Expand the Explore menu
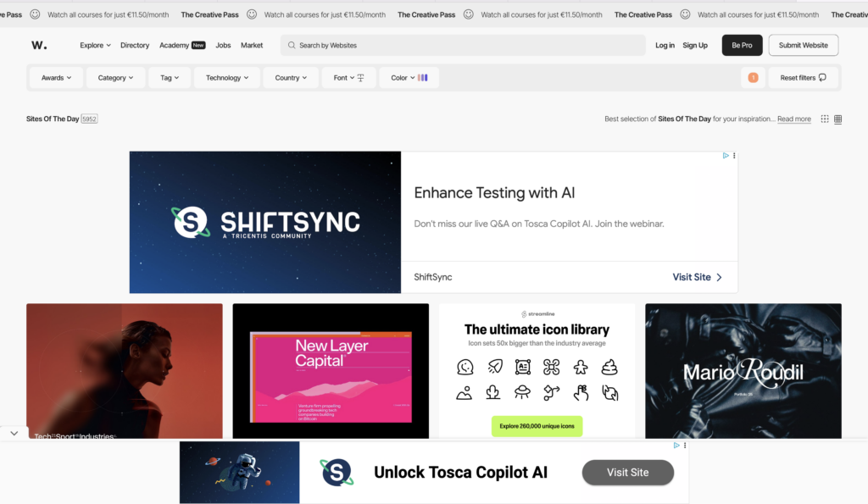Viewport: 868px width, 504px height. coord(95,46)
